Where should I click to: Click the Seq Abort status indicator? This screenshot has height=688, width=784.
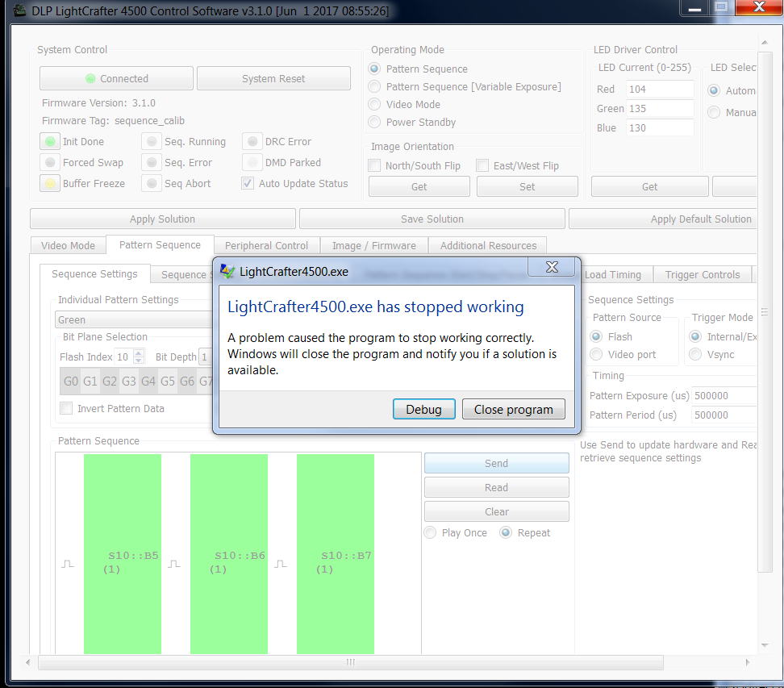(152, 184)
